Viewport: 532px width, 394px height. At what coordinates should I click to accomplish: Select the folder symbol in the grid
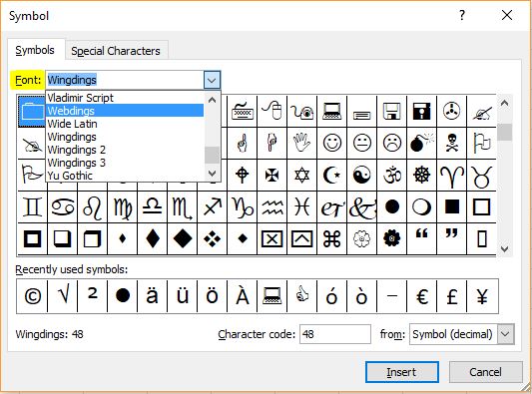pos(32,111)
